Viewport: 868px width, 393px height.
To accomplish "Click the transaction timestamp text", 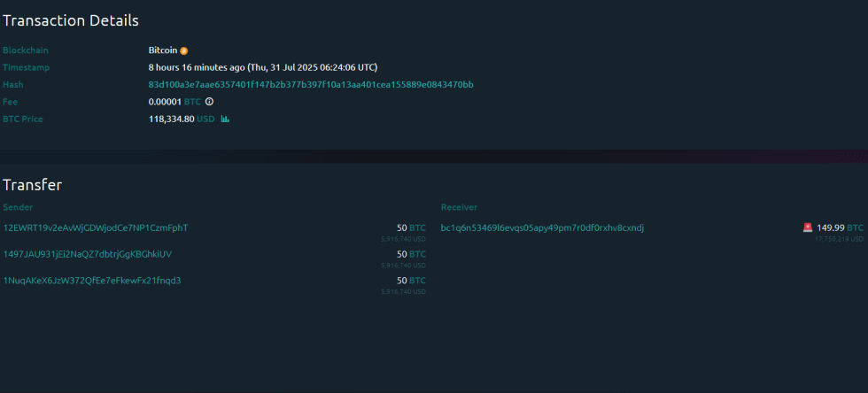I will coord(262,67).
